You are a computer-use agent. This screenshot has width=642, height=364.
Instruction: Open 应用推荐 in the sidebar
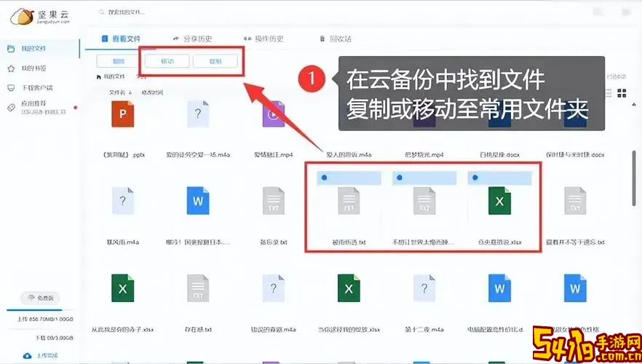tap(33, 103)
